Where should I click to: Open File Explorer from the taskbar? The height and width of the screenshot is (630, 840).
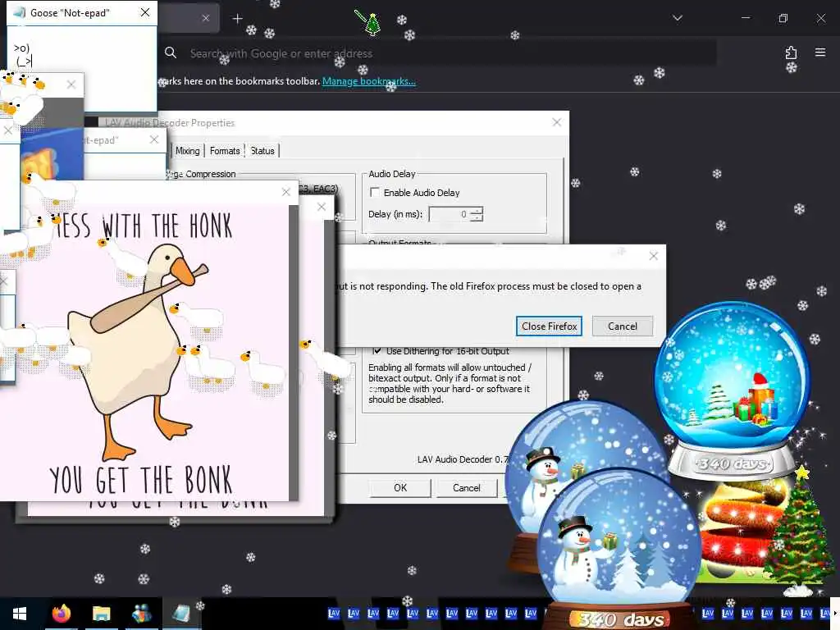(x=101, y=614)
